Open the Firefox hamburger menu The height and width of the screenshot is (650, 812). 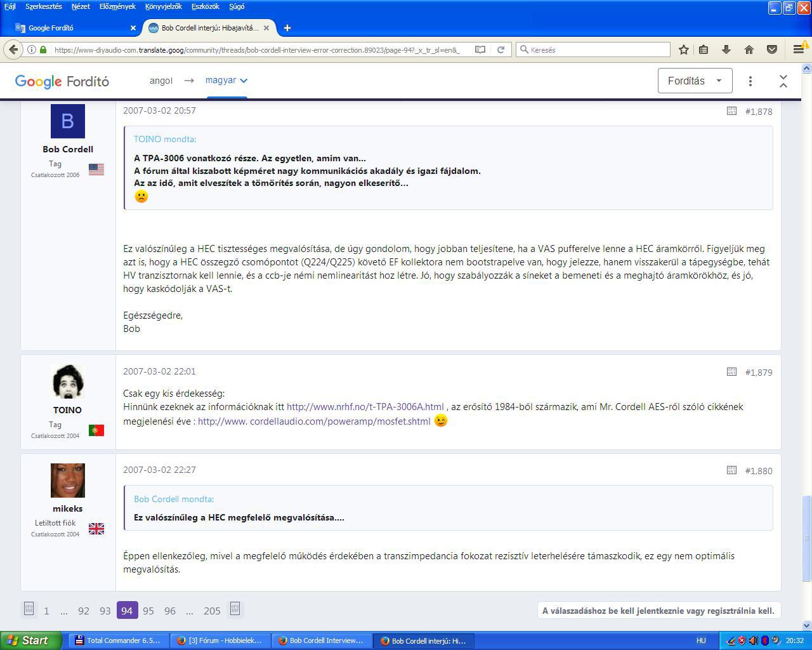point(799,50)
